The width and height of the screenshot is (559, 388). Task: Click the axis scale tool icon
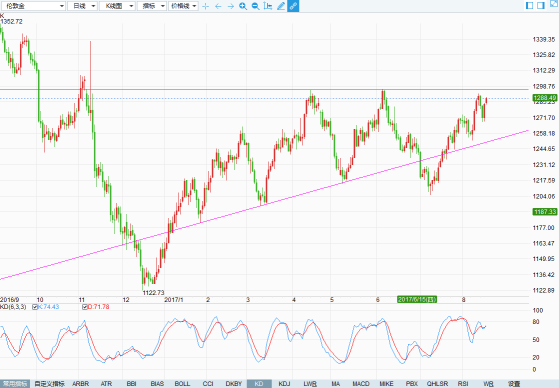click(268, 6)
